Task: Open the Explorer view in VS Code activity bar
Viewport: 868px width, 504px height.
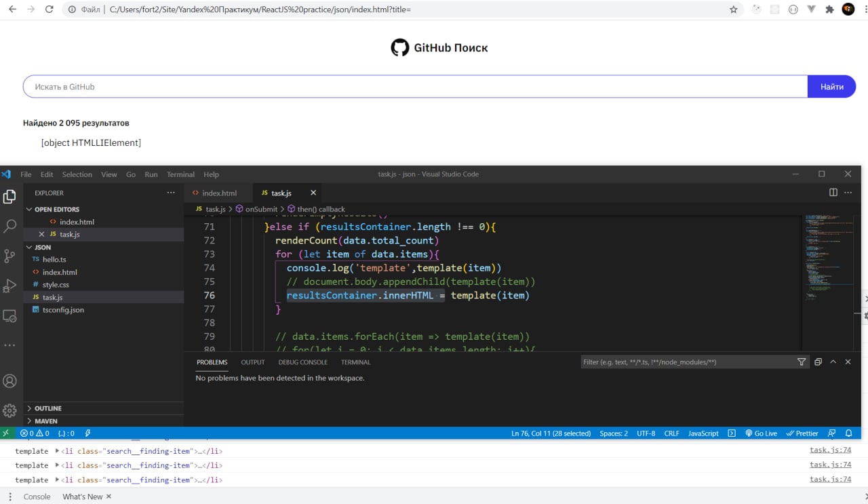Action: click(9, 197)
